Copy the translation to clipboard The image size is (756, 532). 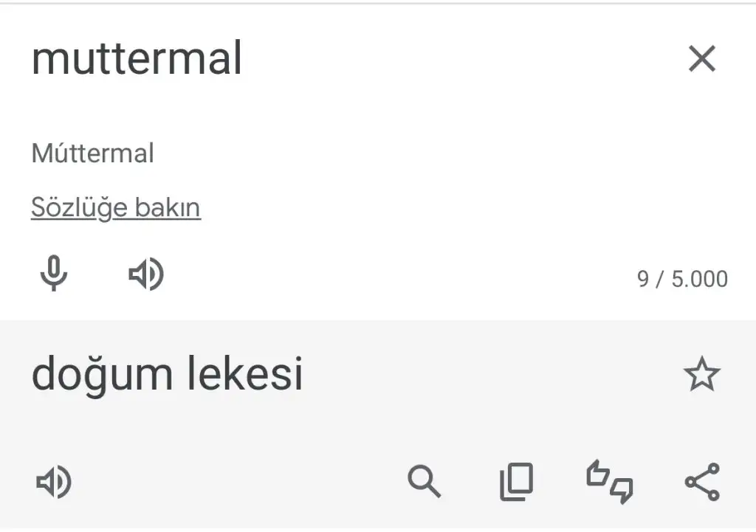coord(516,481)
